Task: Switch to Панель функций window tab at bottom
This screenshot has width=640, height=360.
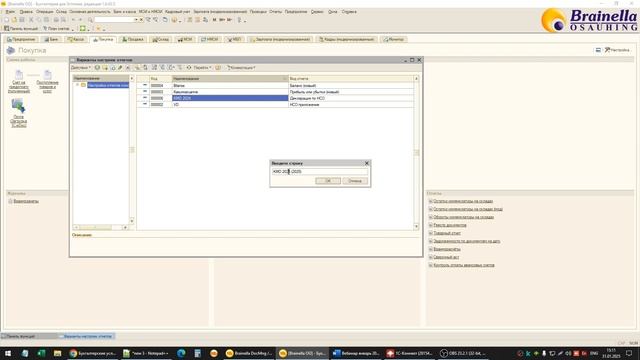Action: coord(29,336)
